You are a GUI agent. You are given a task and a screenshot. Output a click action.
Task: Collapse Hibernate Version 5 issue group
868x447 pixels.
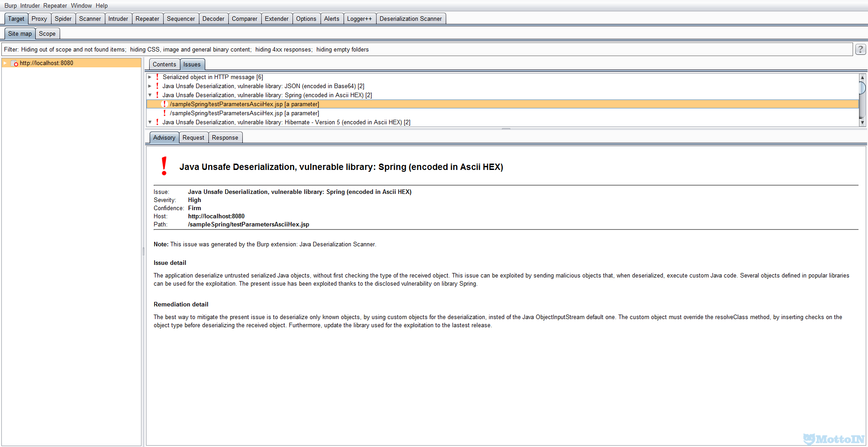150,122
